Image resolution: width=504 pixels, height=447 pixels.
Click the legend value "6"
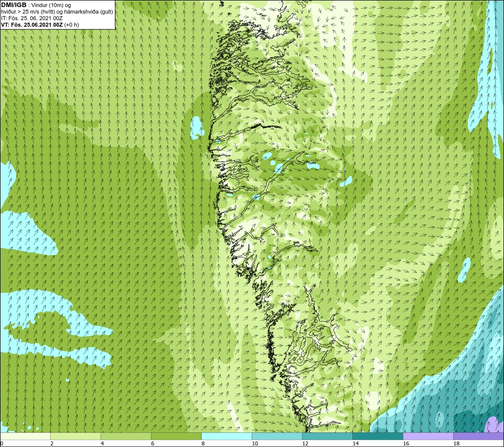pyautogui.click(x=153, y=444)
